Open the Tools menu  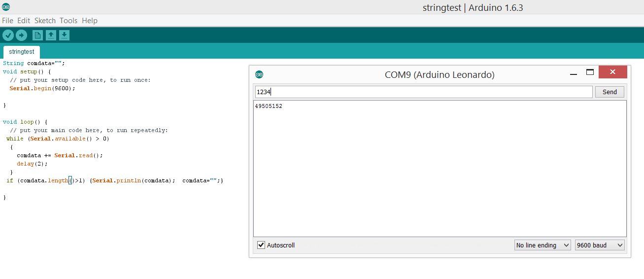(68, 21)
